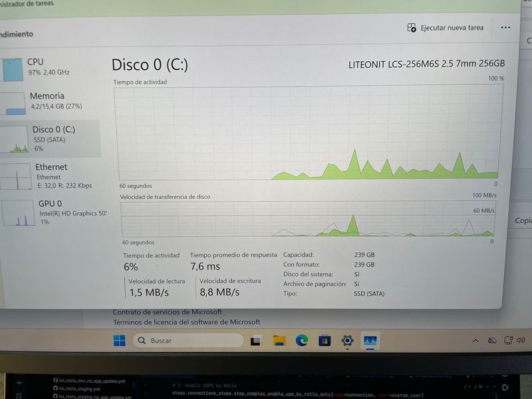532x399 pixels.
Task: Open Términos de licencia del software link
Action: [x=187, y=322]
